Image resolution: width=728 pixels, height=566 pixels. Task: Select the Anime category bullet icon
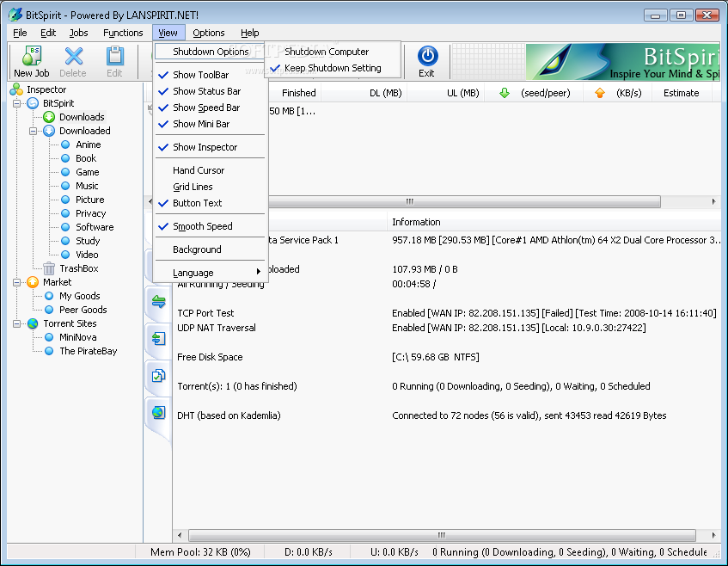[x=65, y=145]
